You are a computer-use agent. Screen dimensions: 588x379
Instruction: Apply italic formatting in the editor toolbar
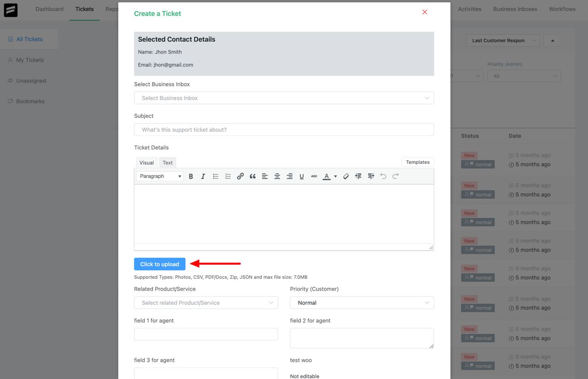pyautogui.click(x=203, y=176)
